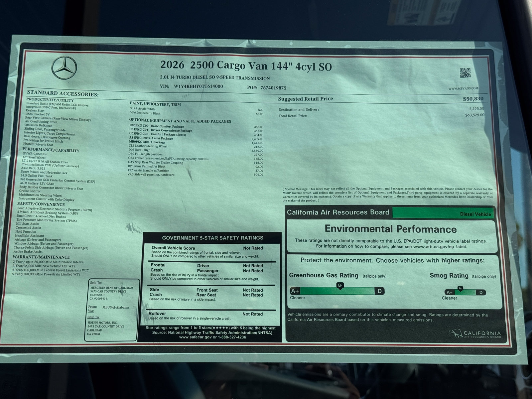Click 'Rollover' Not Rated row

[205, 314]
